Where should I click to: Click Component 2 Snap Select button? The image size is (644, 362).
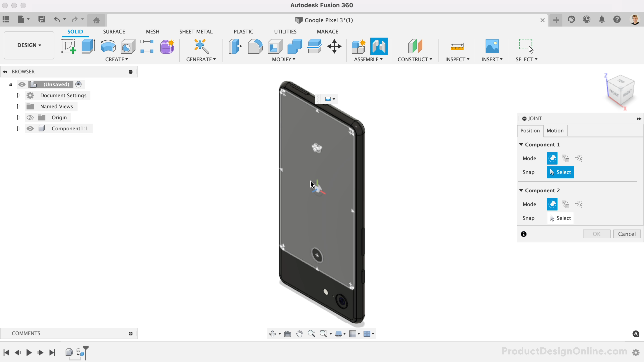tap(560, 218)
